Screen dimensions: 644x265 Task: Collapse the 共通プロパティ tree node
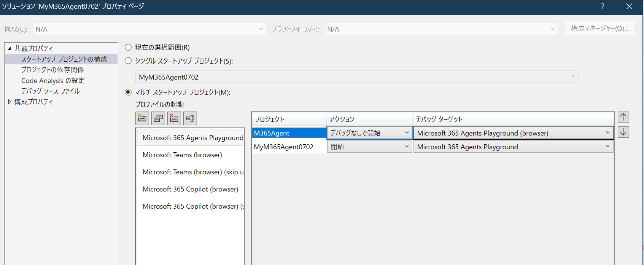10,48
